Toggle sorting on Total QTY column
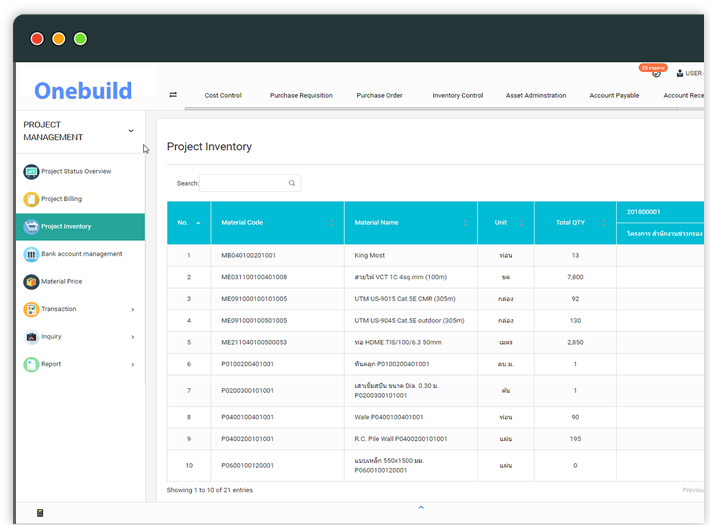710x525 pixels. coord(603,223)
